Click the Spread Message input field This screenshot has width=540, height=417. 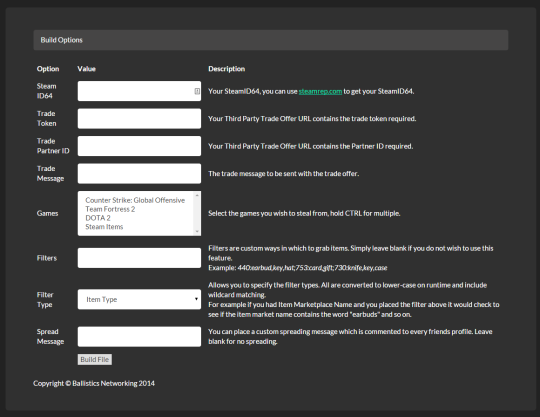[x=139, y=336]
